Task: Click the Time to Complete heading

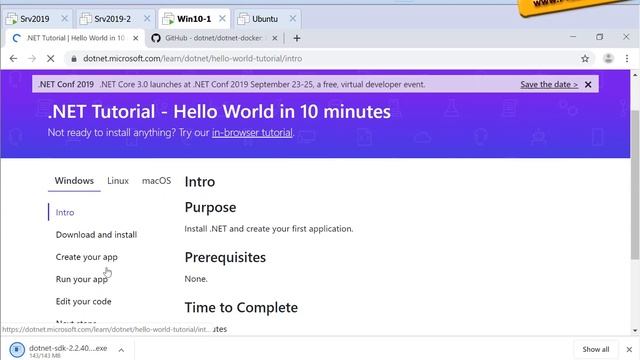Action: tap(241, 307)
